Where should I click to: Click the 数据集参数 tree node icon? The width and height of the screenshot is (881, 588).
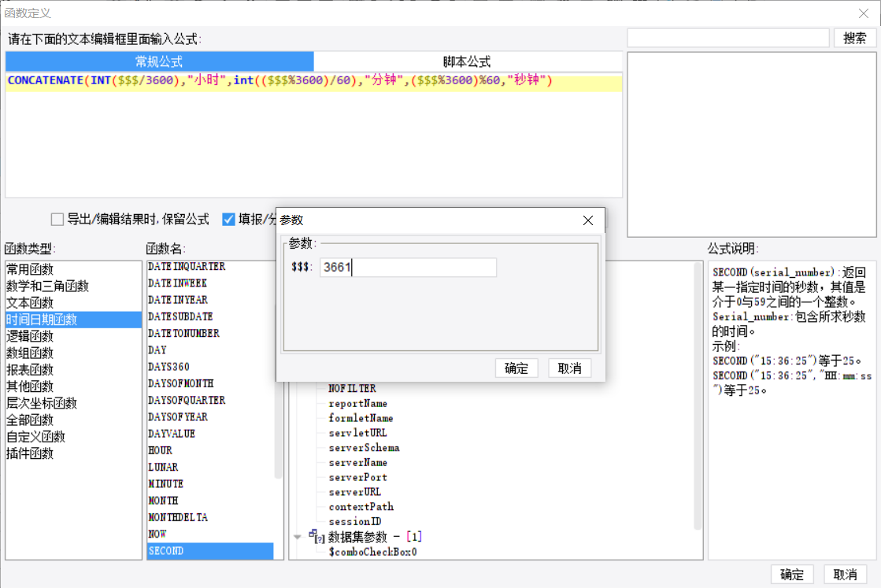pyautogui.click(x=316, y=537)
